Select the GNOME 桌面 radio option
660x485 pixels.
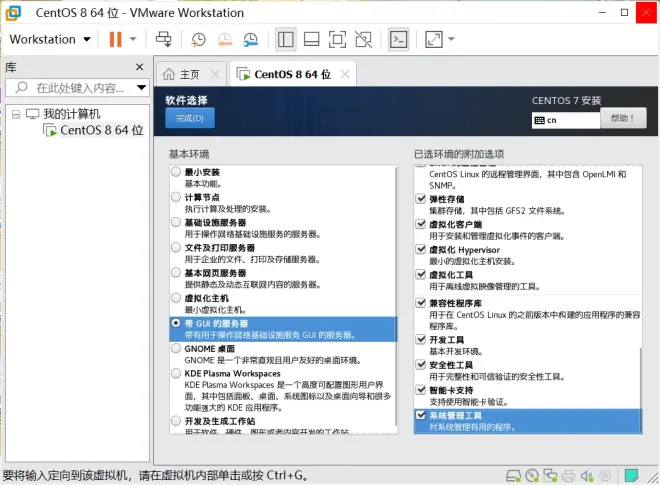[176, 348]
